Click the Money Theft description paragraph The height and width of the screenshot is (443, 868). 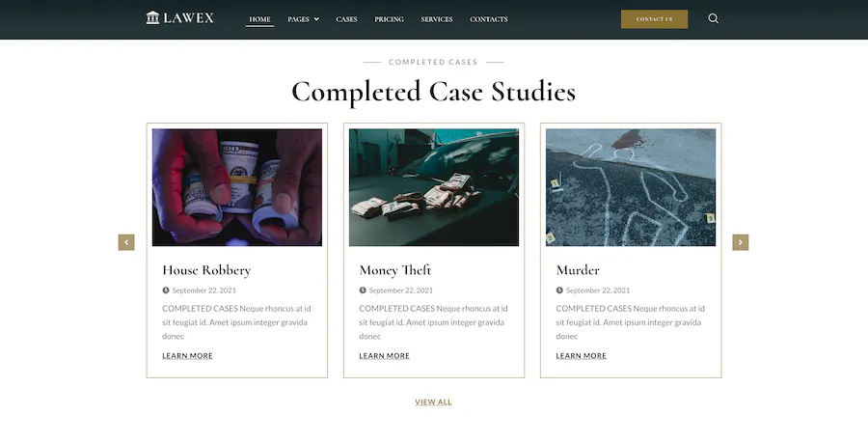pyautogui.click(x=433, y=322)
